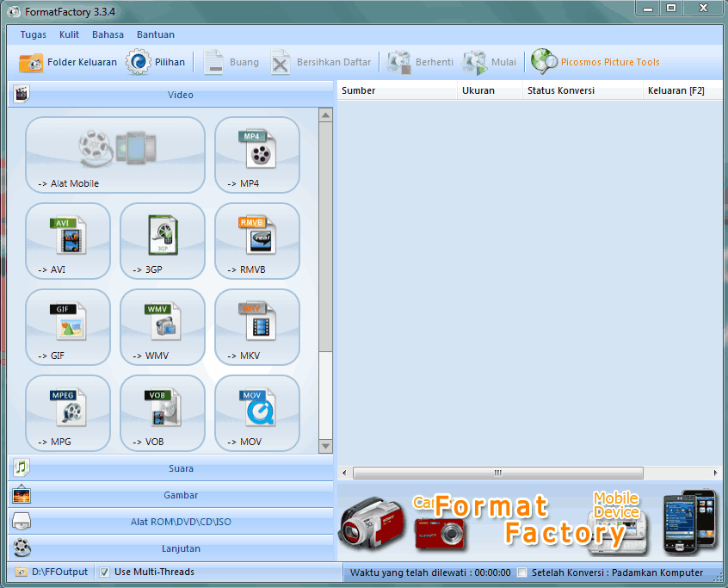
Task: Click the Folder Keluaran toolbar icon
Action: click(x=31, y=62)
